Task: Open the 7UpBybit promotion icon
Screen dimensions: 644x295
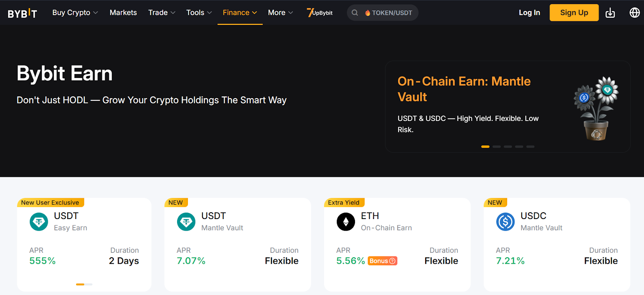Action: pyautogui.click(x=319, y=12)
